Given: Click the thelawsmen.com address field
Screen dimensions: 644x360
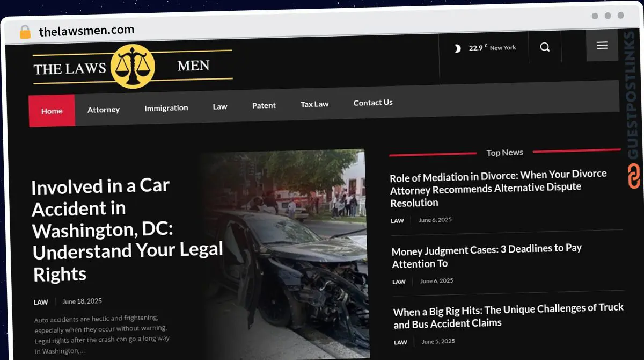Looking at the screenshot, I should (x=86, y=31).
